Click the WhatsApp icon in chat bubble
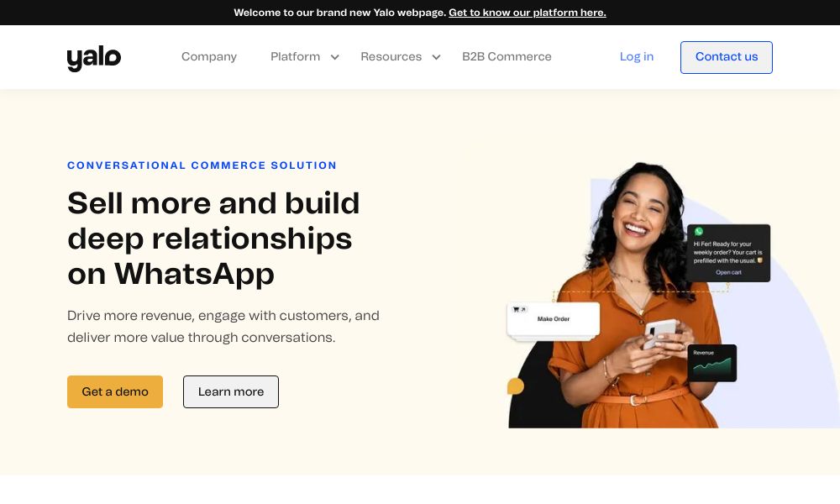 (699, 231)
